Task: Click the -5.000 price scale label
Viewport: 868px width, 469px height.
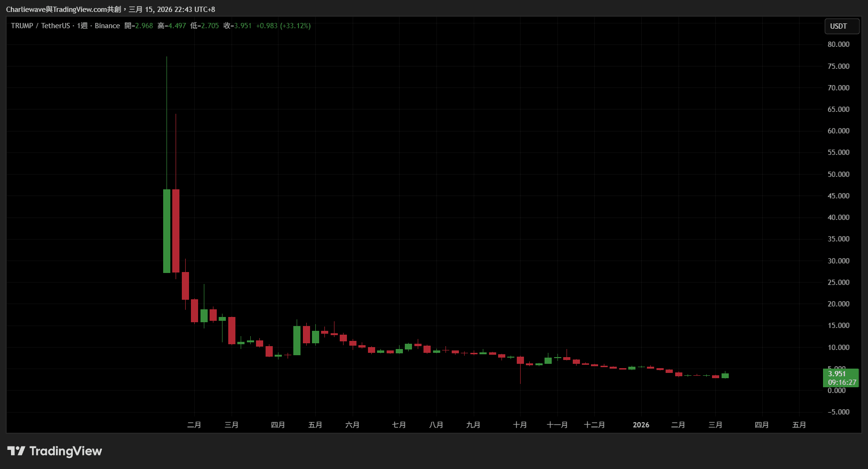Action: [x=838, y=412]
